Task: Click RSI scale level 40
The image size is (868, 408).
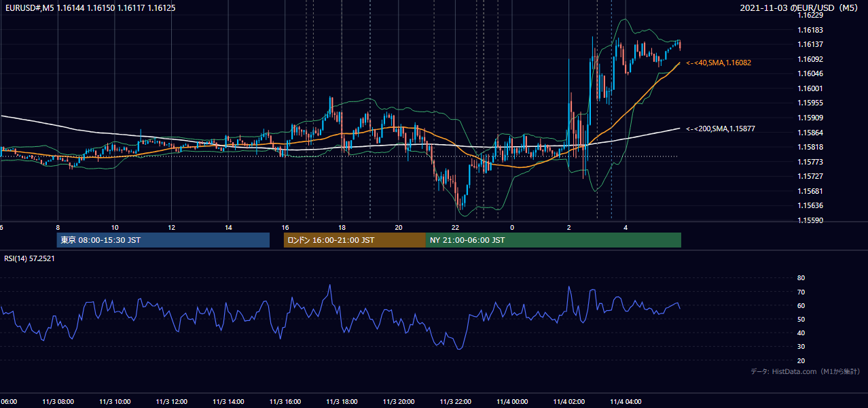Action: 801,333
